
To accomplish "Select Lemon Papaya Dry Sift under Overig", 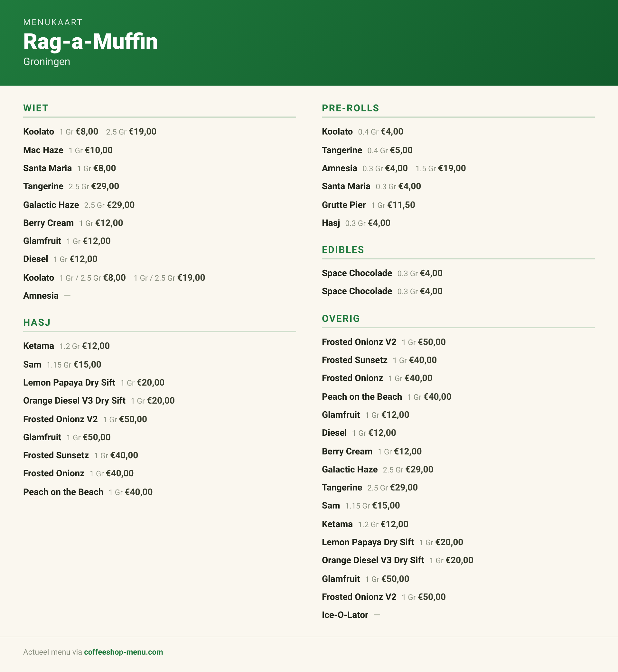I will click(x=368, y=542).
